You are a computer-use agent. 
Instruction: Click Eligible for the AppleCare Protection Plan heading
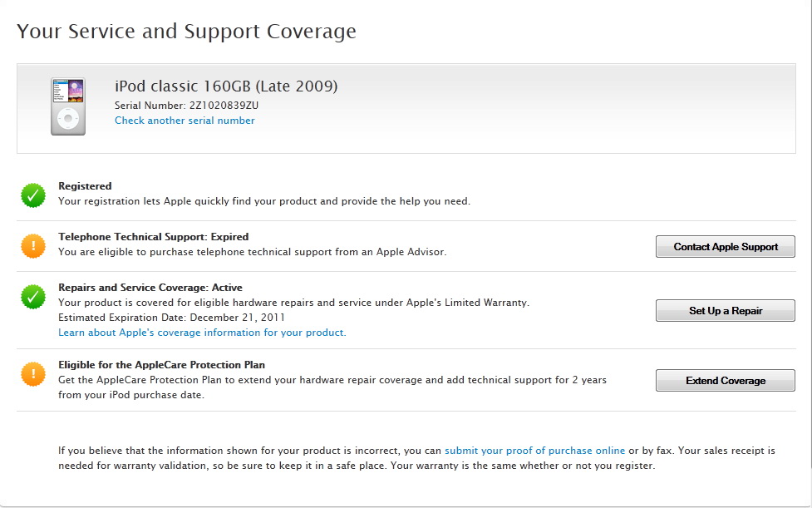pyautogui.click(x=161, y=365)
